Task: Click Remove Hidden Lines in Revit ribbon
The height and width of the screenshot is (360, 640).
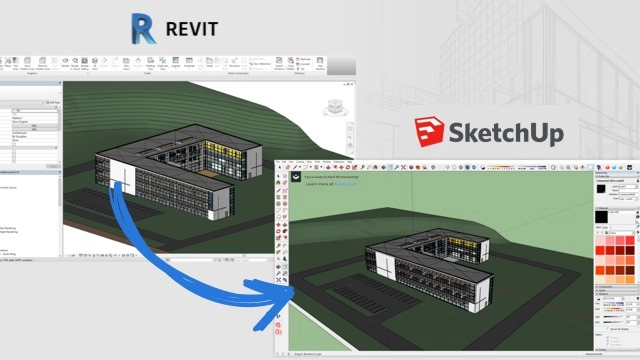Action: point(42,62)
